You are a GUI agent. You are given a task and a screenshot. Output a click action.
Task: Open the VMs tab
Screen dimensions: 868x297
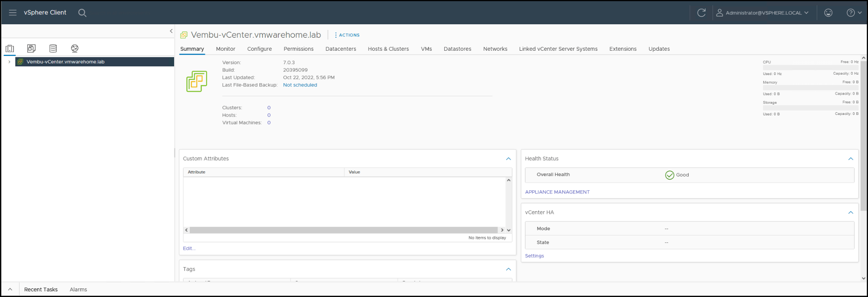[x=426, y=49]
